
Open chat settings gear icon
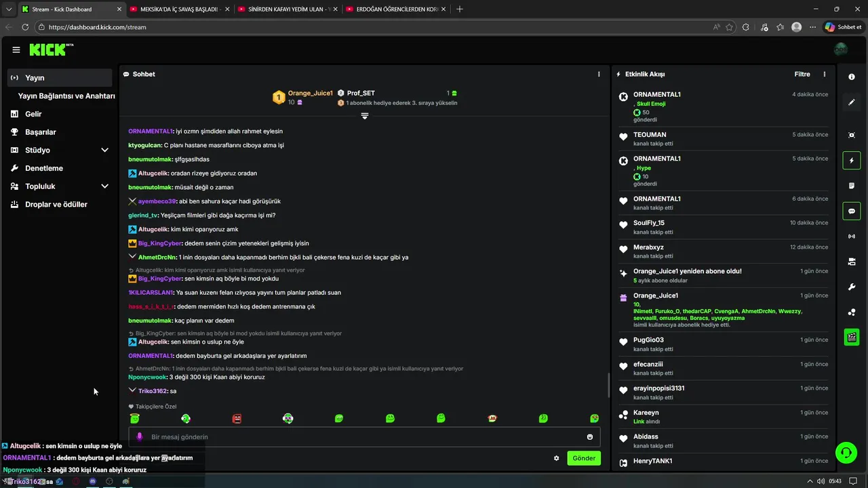(557, 458)
